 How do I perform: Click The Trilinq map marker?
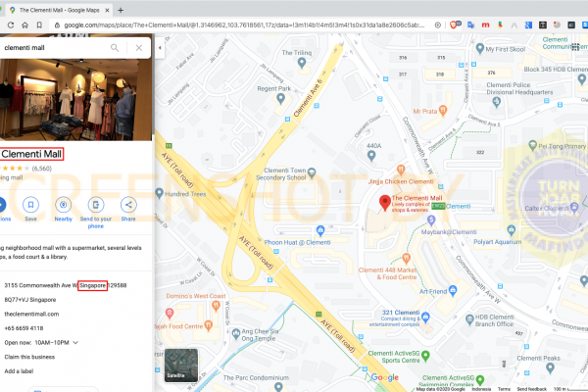pyautogui.click(x=302, y=63)
